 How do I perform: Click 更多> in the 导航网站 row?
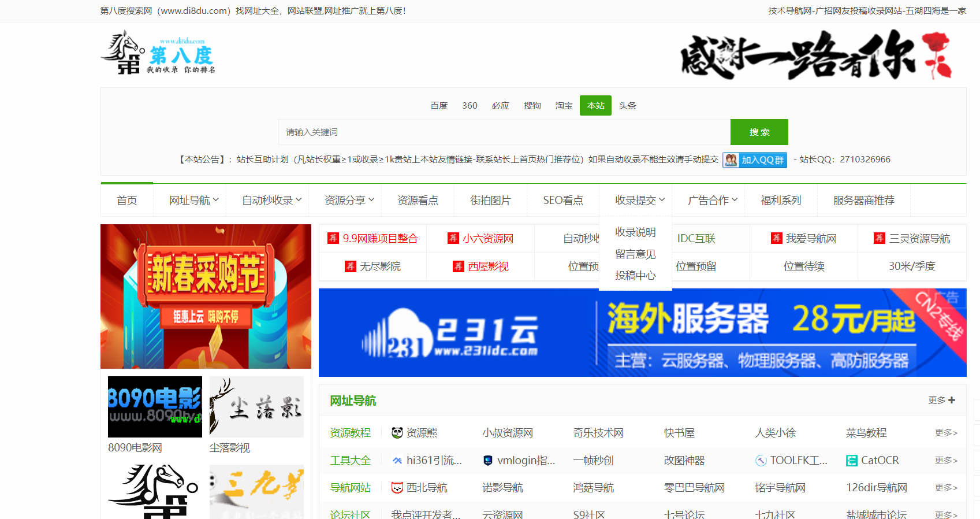click(946, 488)
